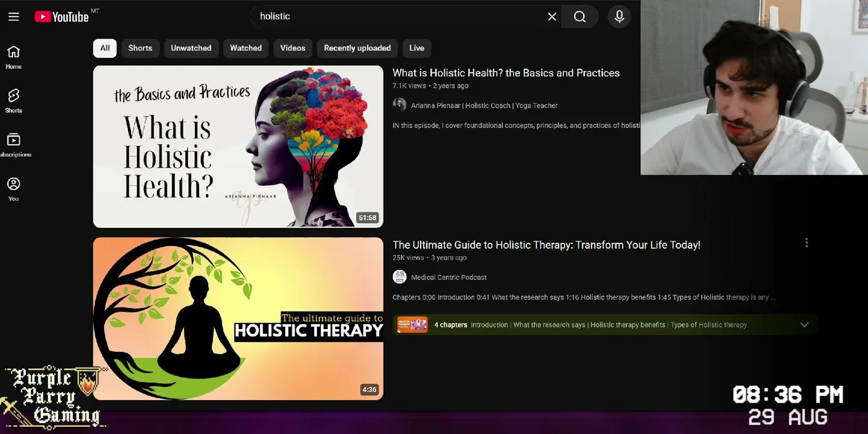Filter results by Shorts chip

[140, 48]
